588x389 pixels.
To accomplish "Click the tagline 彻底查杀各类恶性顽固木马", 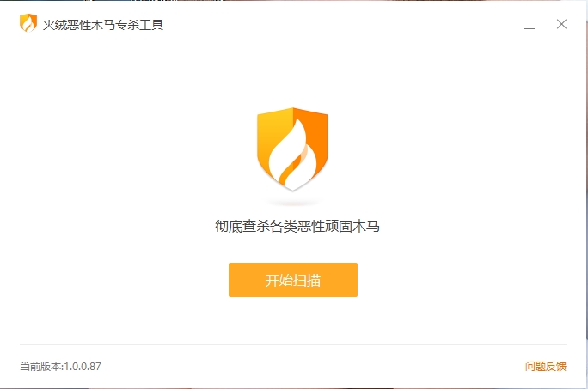I will [297, 227].
